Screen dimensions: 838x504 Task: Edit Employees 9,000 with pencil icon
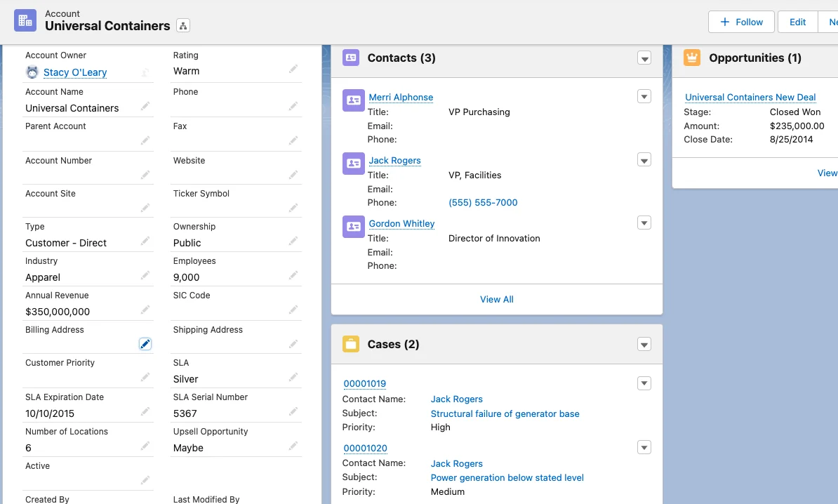(293, 275)
